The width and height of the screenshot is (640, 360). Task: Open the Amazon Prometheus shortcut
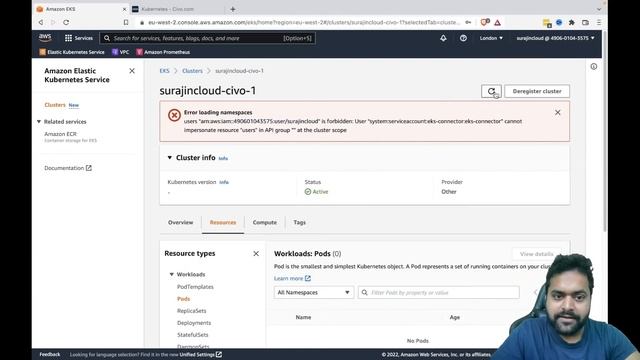tap(163, 52)
